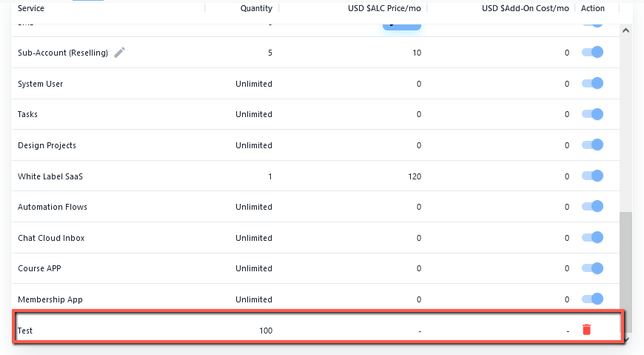Screen dimensions: 644x355
Task: Click the scroll up arrow of the table
Action: pyautogui.click(x=625, y=32)
